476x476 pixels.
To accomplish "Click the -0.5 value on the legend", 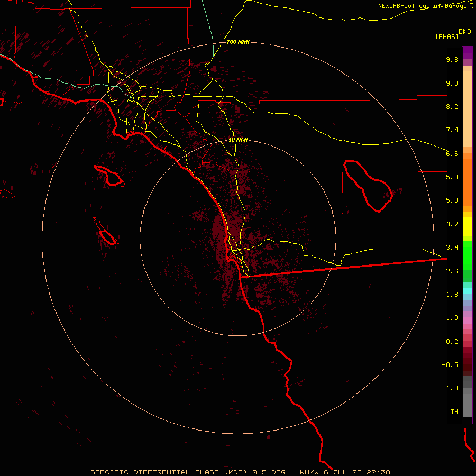I will point(450,365).
